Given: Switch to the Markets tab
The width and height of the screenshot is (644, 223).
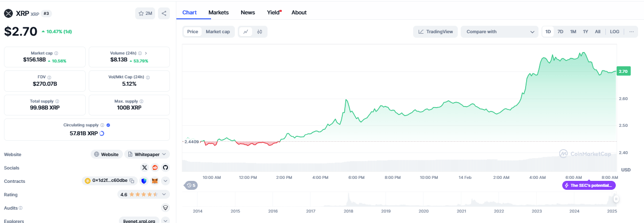Looking at the screenshot, I should pyautogui.click(x=218, y=12).
